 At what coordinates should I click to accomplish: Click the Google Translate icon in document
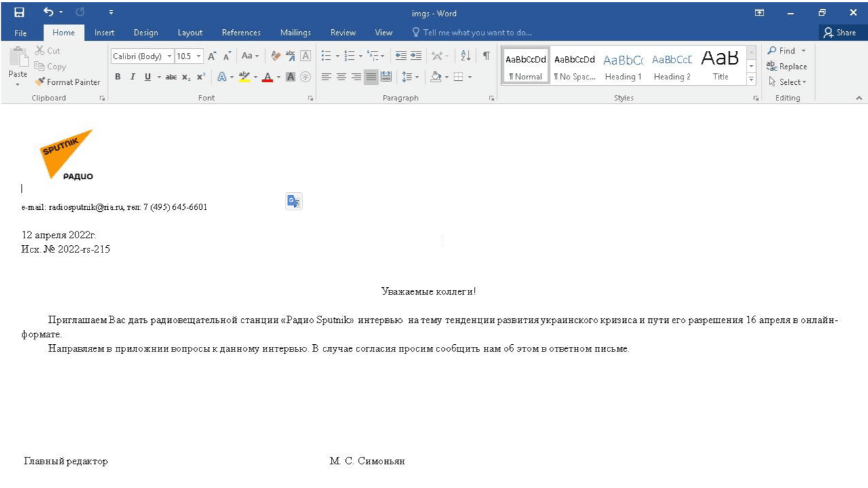coord(294,201)
